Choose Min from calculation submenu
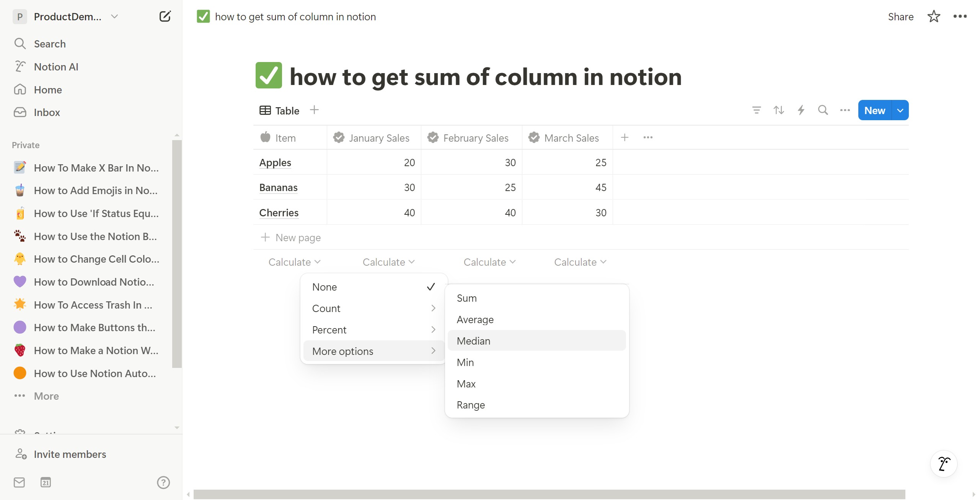The width and height of the screenshot is (980, 500). (536, 362)
